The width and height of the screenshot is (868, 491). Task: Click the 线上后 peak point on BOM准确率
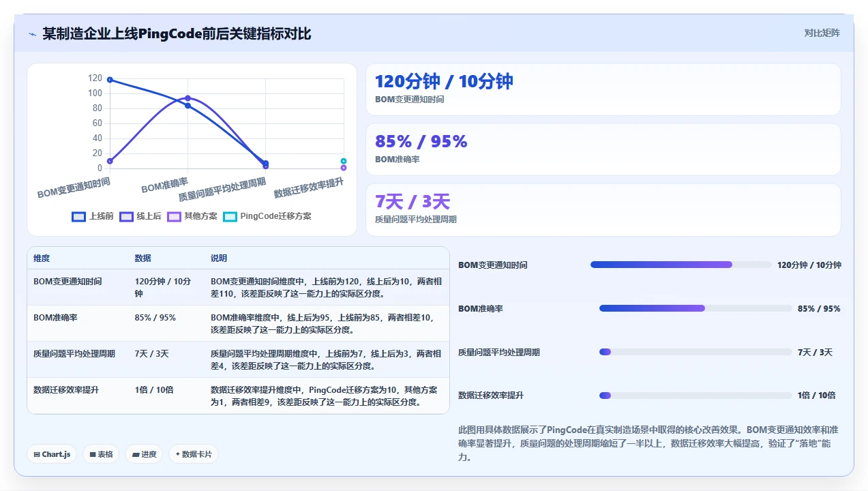click(x=188, y=98)
